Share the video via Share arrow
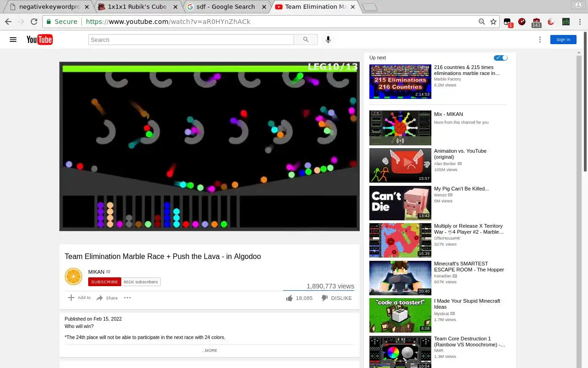Screen dimensions: 588x368 tap(100, 298)
